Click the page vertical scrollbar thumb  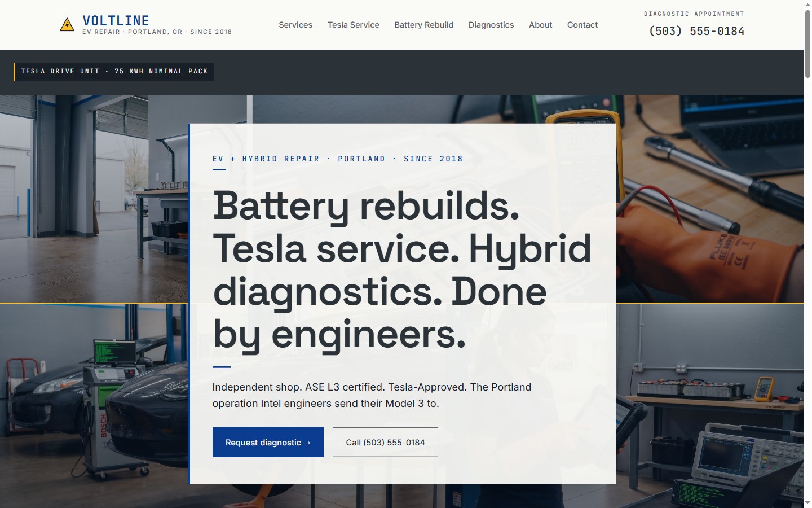pyautogui.click(x=807, y=44)
